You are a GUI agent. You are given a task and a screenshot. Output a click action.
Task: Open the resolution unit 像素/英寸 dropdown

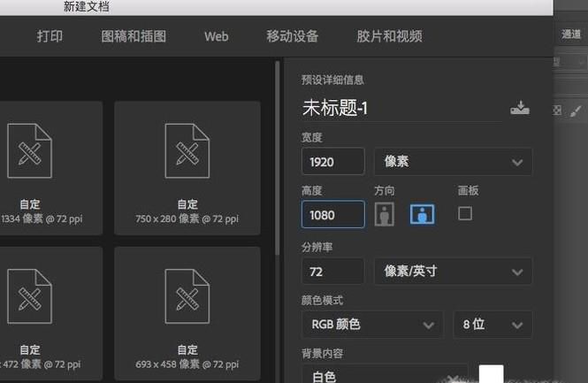[x=453, y=272]
